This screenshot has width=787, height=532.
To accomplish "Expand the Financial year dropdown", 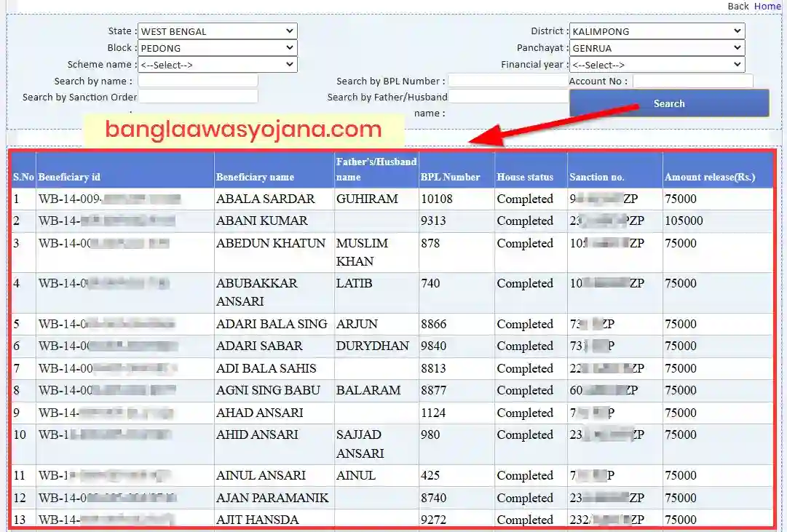I will pyautogui.click(x=657, y=64).
